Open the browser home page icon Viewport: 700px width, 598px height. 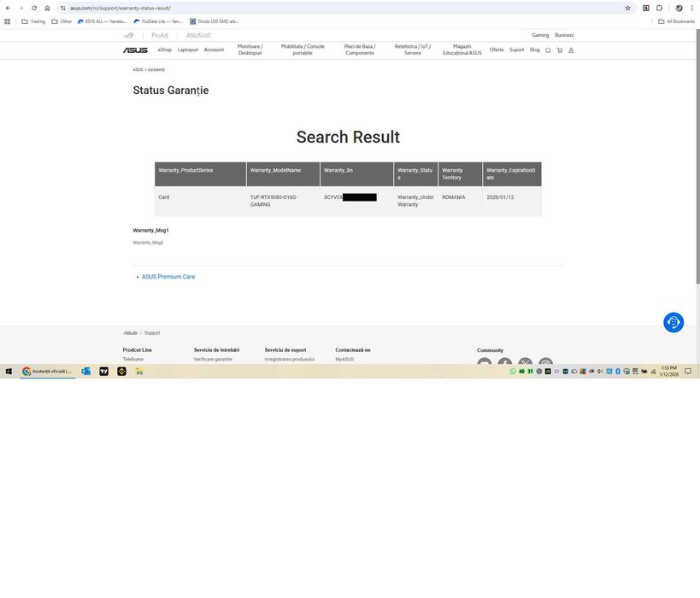pos(47,8)
